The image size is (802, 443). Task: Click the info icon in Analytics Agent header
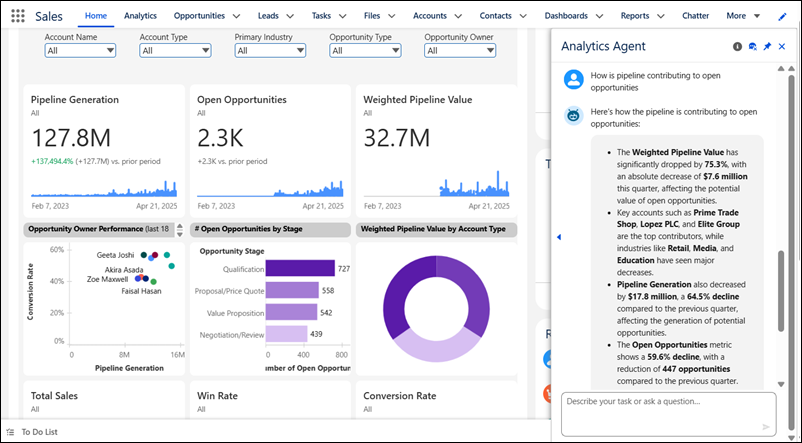(737, 47)
